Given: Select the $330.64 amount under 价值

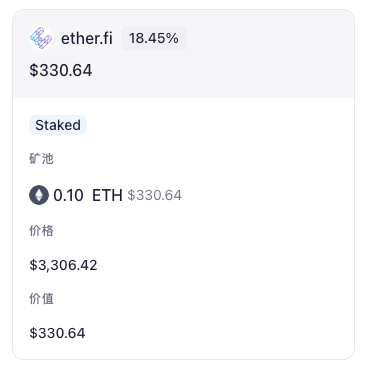Looking at the screenshot, I should [57, 333].
